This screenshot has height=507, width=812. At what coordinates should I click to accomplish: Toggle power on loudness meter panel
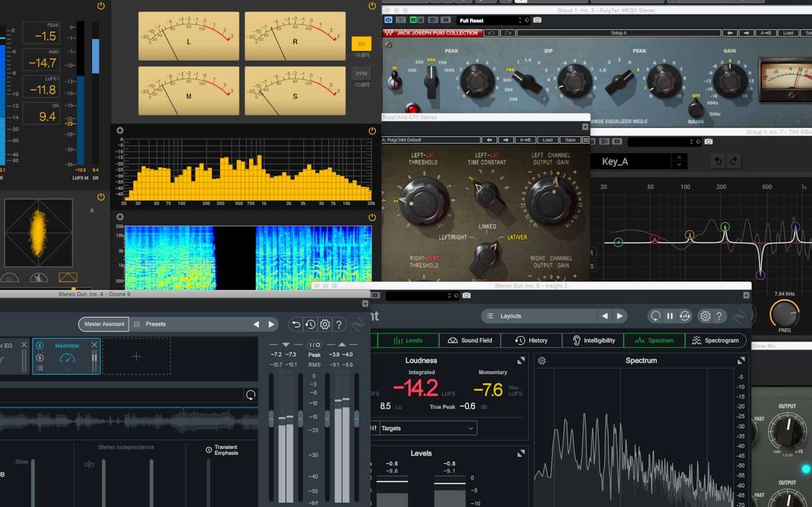tap(101, 5)
